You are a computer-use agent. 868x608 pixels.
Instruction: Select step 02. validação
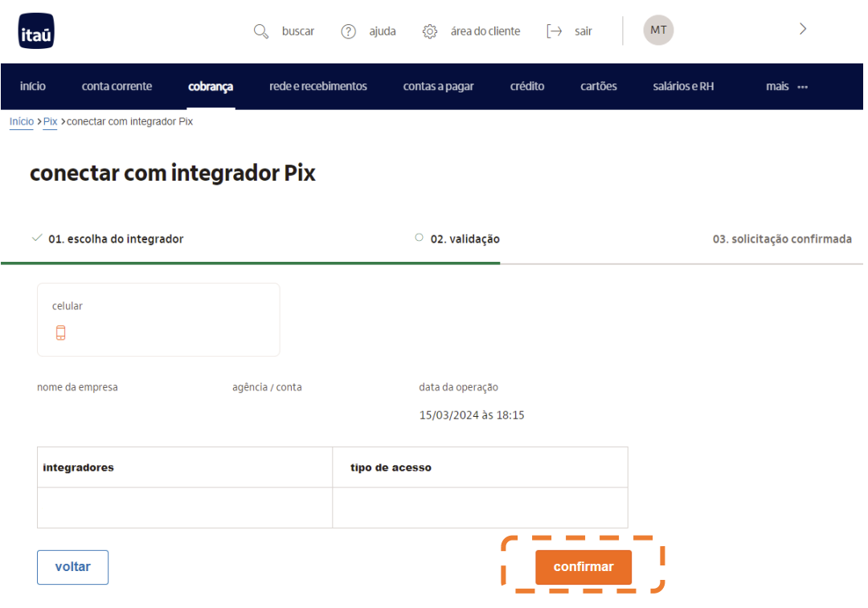coord(465,239)
